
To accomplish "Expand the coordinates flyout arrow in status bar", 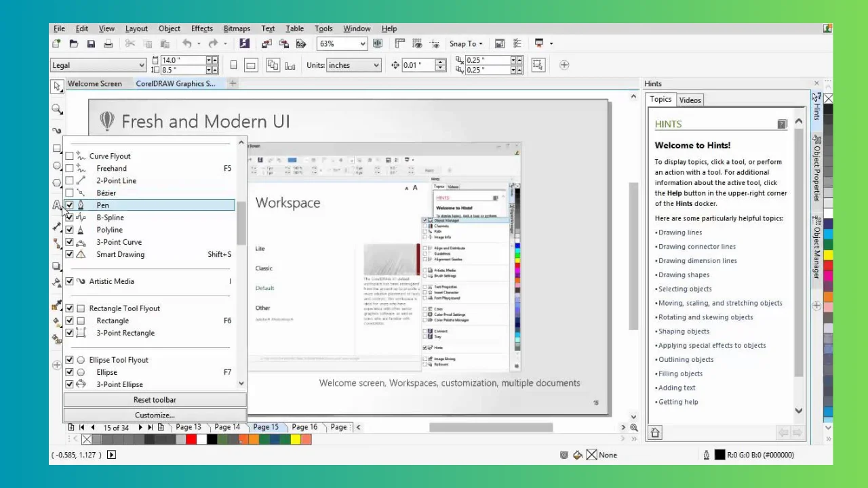I will (x=111, y=455).
